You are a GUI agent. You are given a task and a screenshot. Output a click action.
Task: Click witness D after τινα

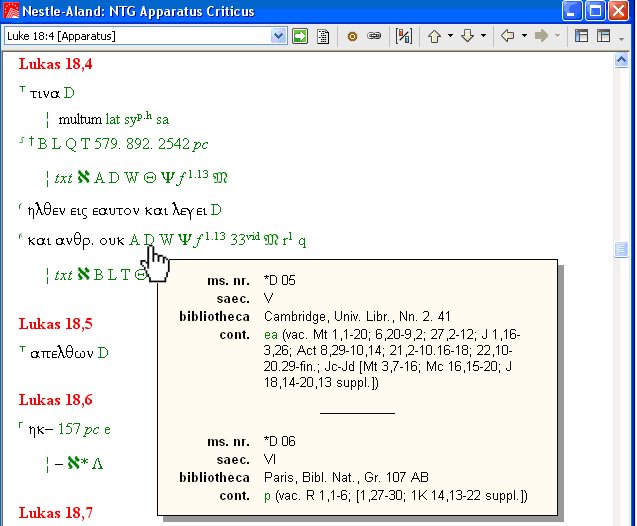point(69,93)
